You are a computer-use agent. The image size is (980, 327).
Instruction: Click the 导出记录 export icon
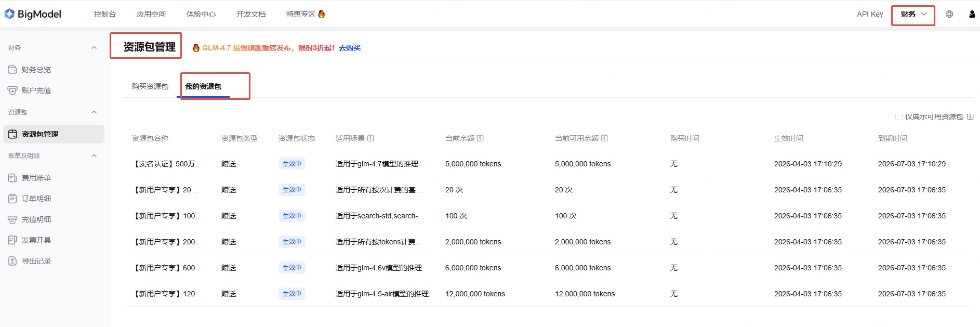point(12,261)
